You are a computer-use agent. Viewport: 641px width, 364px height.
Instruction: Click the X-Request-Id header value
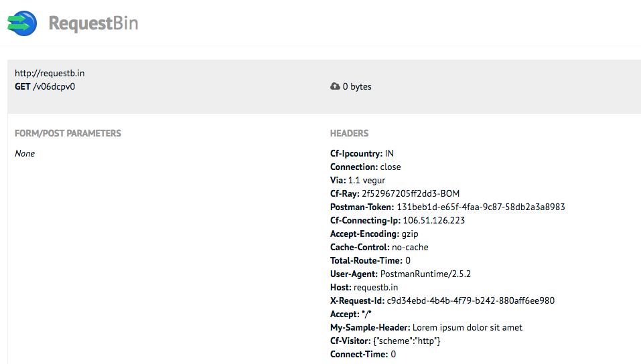(x=470, y=300)
